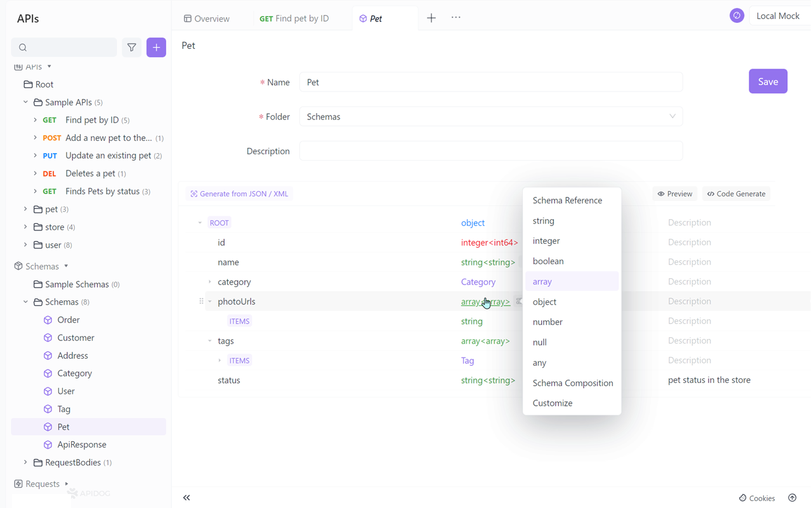The width and height of the screenshot is (812, 508).
Task: Expand the user folder
Action: point(26,244)
